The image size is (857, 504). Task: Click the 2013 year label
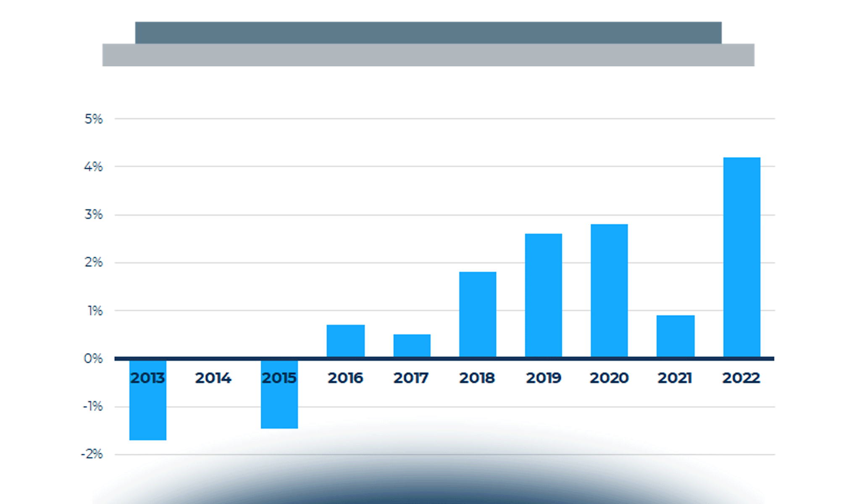click(x=147, y=378)
